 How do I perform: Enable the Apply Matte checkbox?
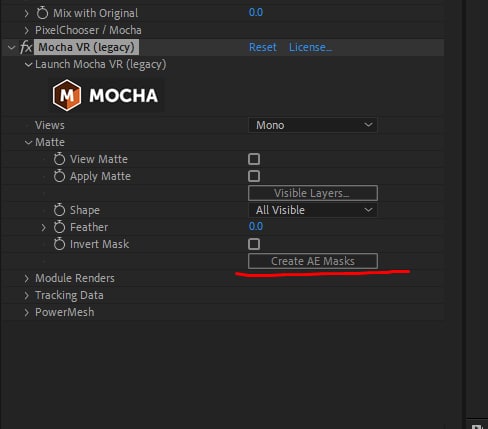pyautogui.click(x=254, y=176)
